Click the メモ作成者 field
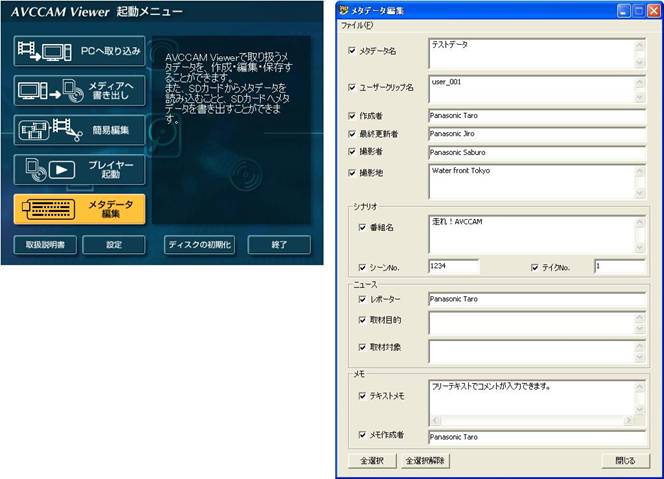Image resolution: width=664 pixels, height=479 pixels. point(537,437)
